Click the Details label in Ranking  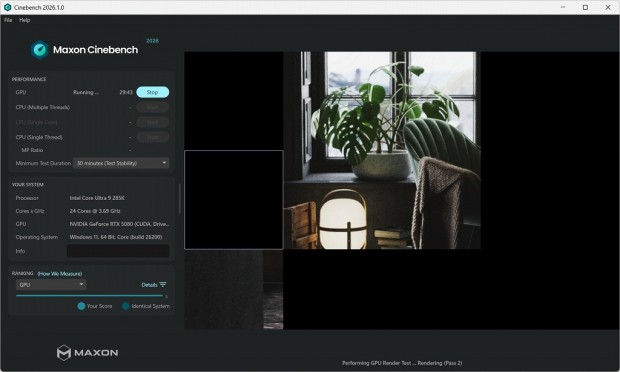(149, 285)
